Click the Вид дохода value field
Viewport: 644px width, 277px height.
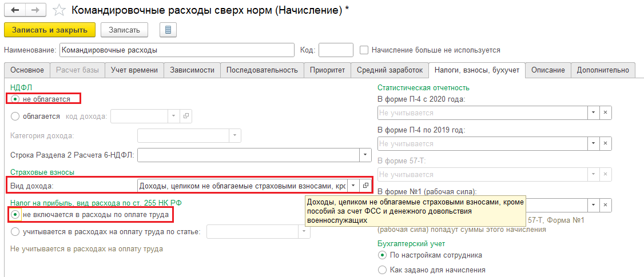(243, 186)
